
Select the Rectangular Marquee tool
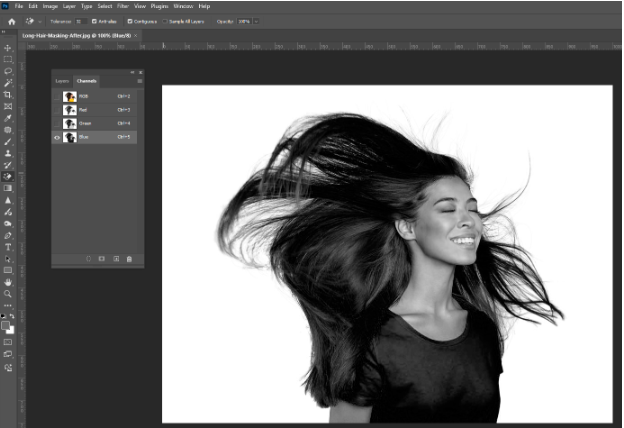coord(8,60)
